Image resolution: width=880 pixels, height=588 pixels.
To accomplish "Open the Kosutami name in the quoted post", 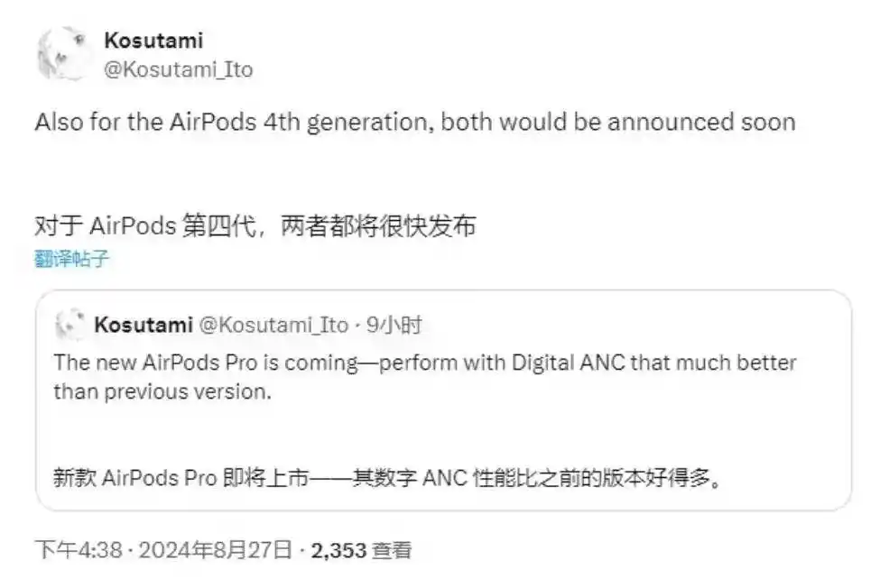I will pyautogui.click(x=143, y=325).
